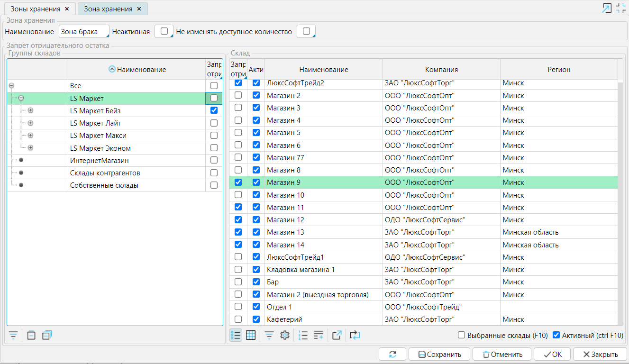Click the filter icon under warehouse groups tree
This screenshot has width=629, height=364.
[x=14, y=336]
